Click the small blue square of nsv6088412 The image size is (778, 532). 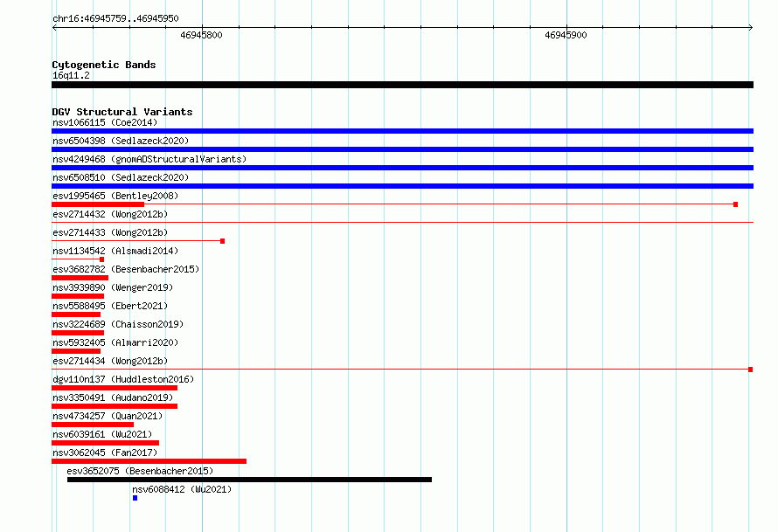(135, 498)
